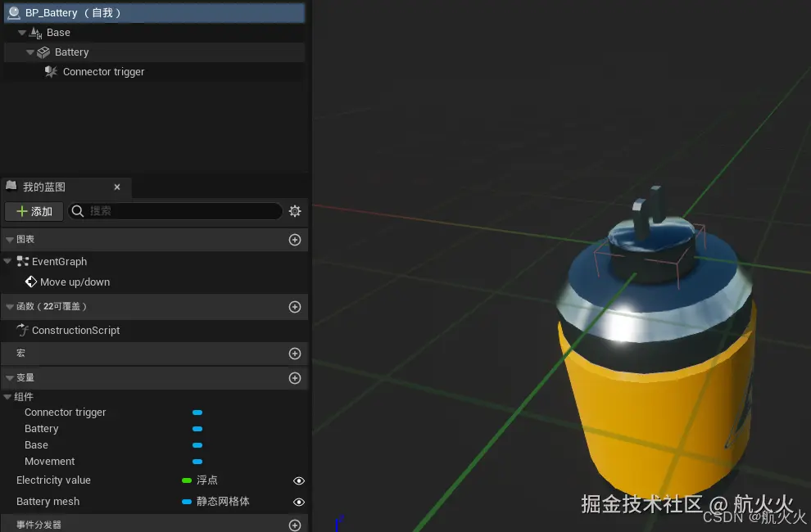Open the My Blueprint settings gear icon
Screen dimensions: 811x532
[x=295, y=211]
